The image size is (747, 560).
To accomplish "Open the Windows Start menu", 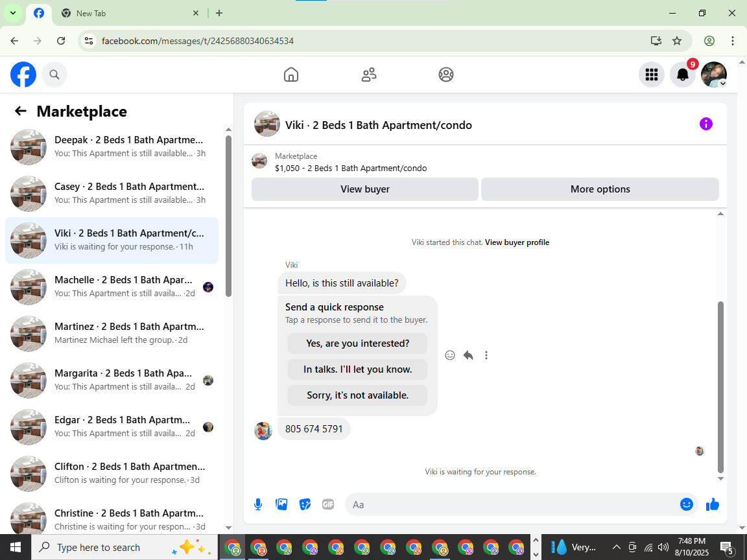I will (x=16, y=547).
